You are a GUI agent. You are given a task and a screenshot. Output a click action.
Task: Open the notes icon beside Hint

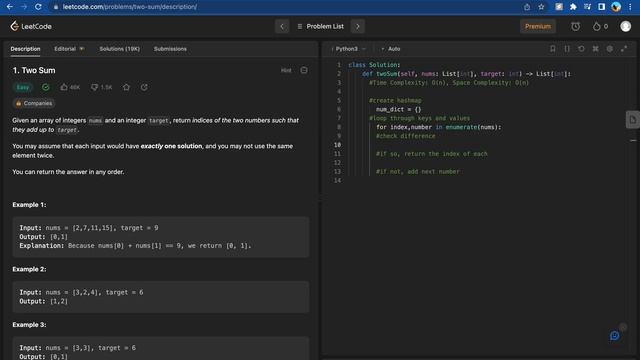tap(304, 70)
